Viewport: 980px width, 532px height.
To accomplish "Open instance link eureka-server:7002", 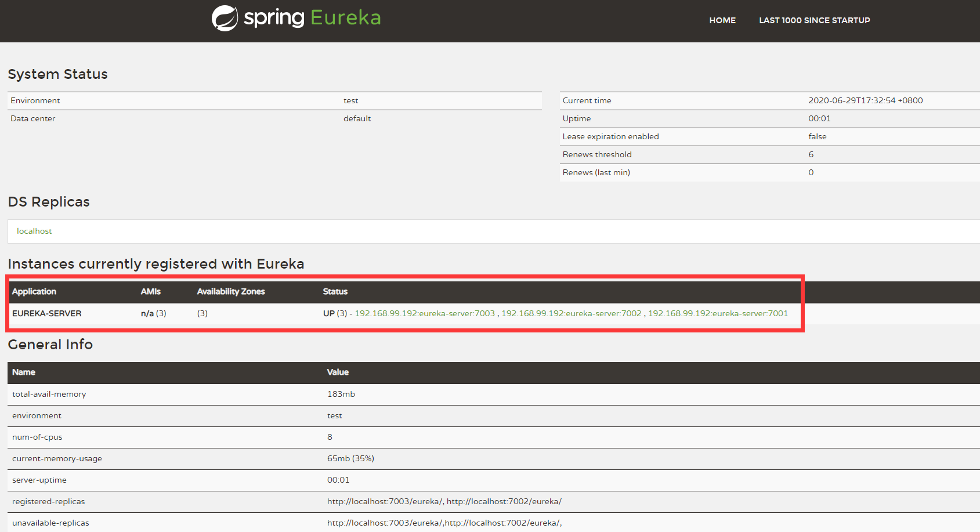I will 572,313.
